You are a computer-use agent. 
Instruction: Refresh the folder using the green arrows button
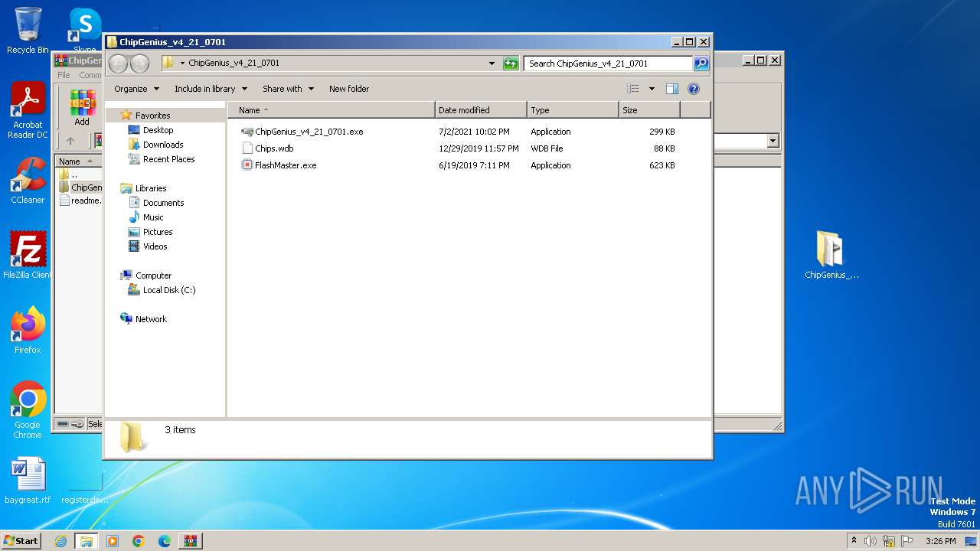tap(511, 64)
